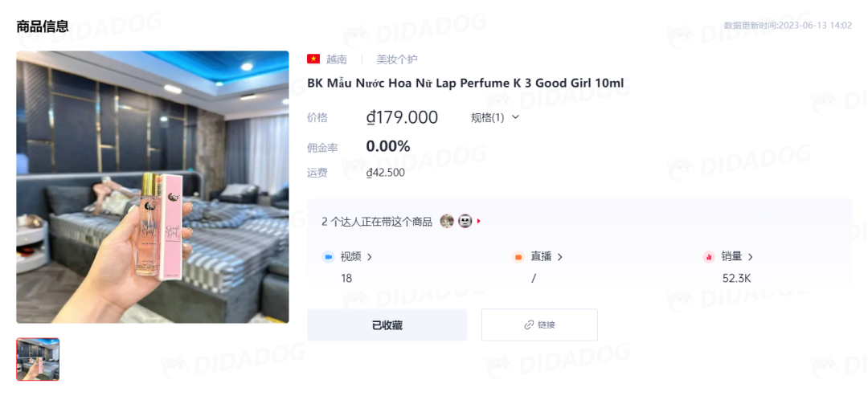This screenshot has width=868, height=396.
Task: Click the 链接 link button
Action: click(540, 325)
